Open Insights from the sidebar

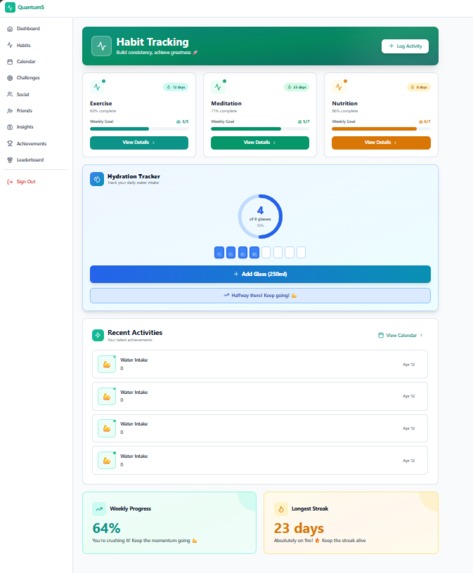24,127
